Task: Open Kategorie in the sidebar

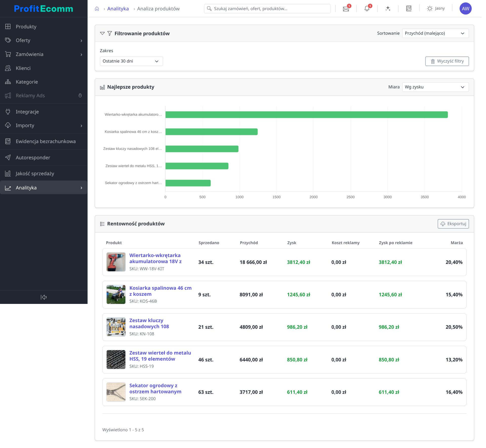Action: point(44,82)
